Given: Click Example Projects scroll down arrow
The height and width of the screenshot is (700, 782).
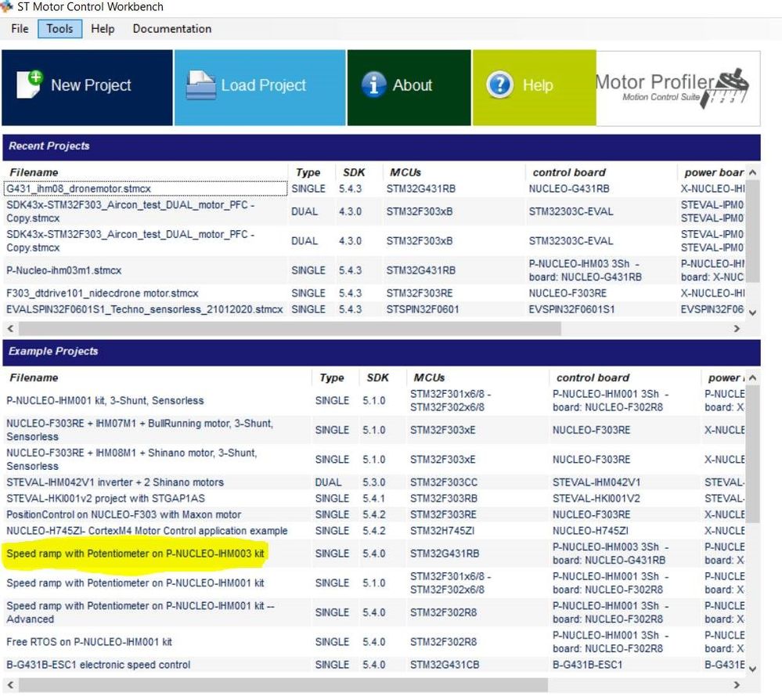Looking at the screenshot, I should 752,669.
